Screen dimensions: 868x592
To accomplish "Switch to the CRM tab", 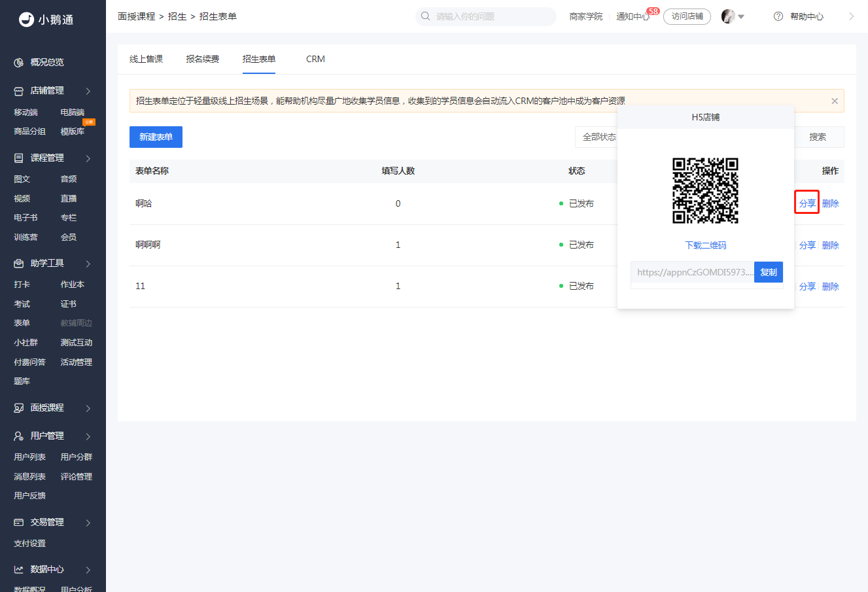I will click(x=315, y=59).
